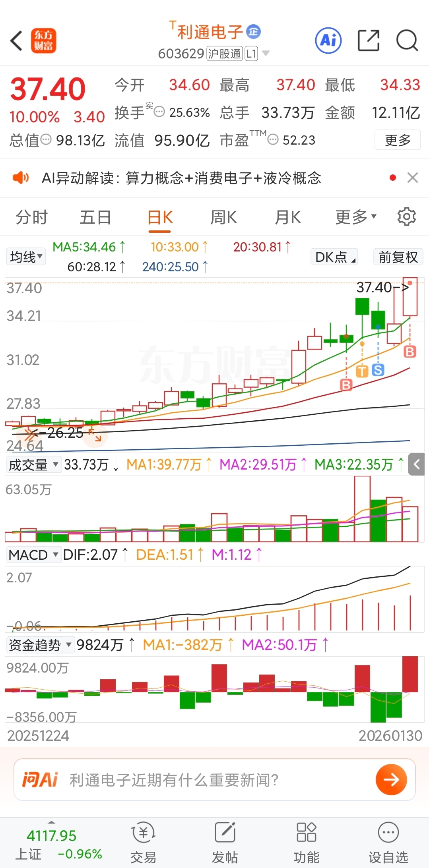The width and height of the screenshot is (429, 868).
Task: Open the 更多 chart period dropdown
Action: pyautogui.click(x=355, y=217)
